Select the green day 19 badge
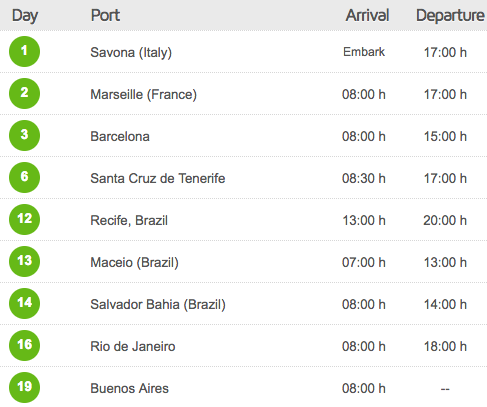 click(24, 387)
